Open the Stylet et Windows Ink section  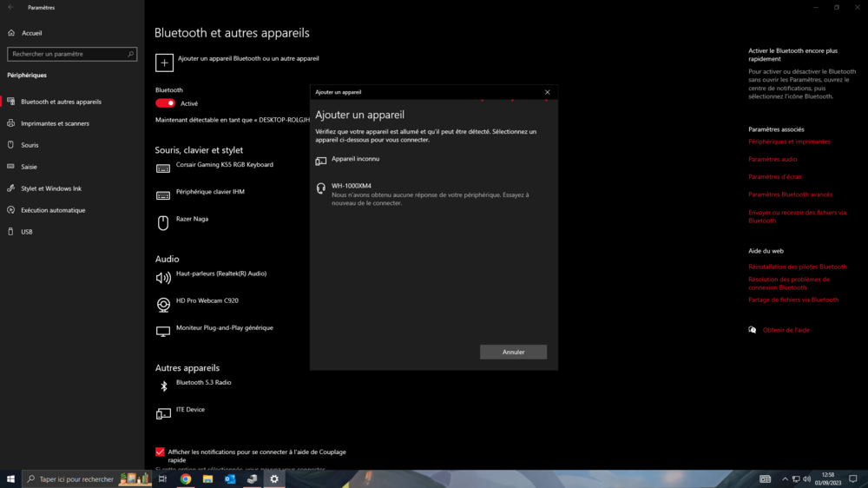coord(50,188)
